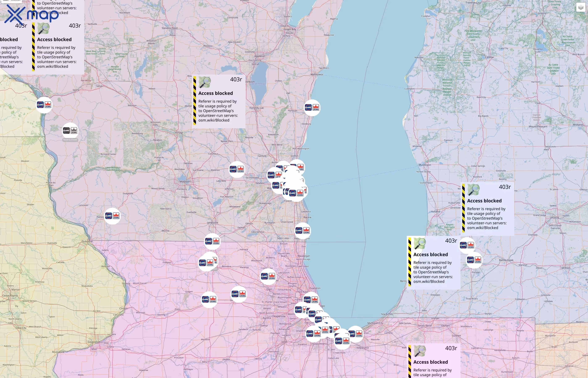Select the Clark Crown marker north of Dixon
Viewport: 588px width, 378px height.
[209, 299]
